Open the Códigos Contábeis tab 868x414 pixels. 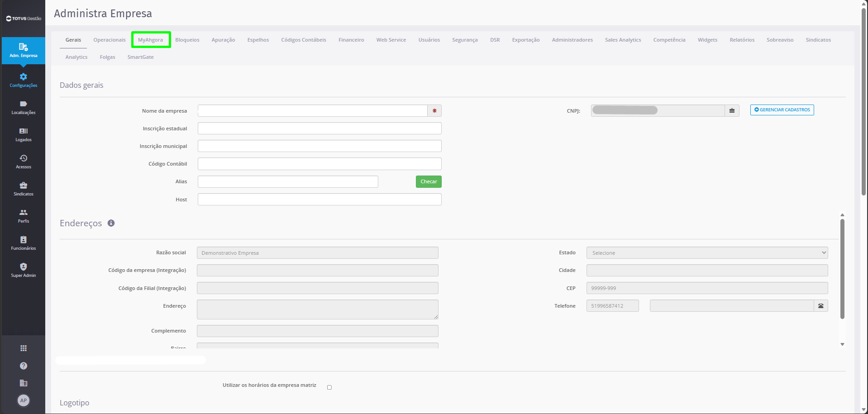pos(304,40)
